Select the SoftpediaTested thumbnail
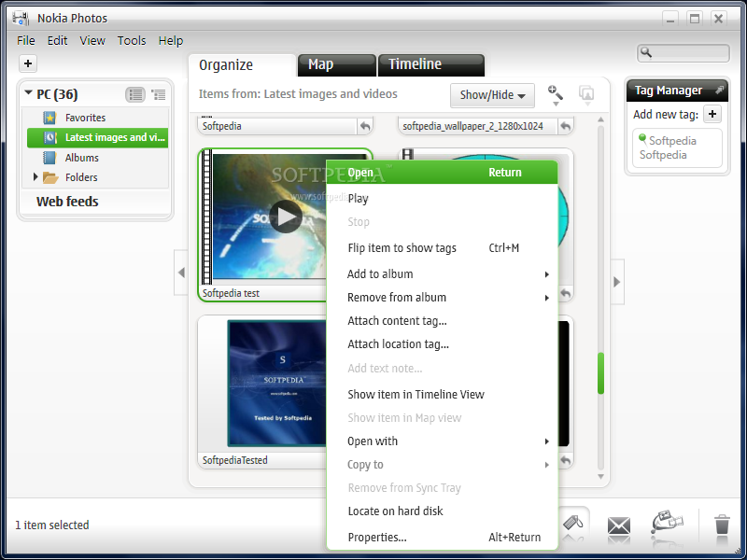This screenshot has width=747, height=560. coord(277,383)
